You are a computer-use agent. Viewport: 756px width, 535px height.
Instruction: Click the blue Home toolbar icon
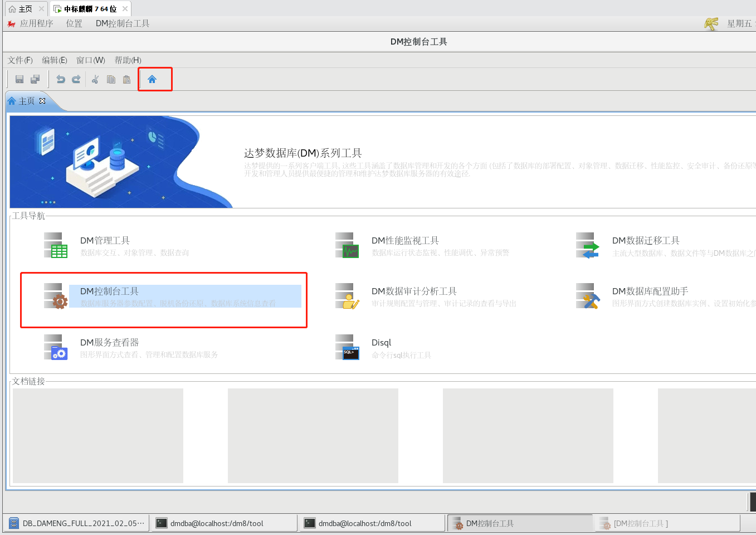(x=152, y=79)
